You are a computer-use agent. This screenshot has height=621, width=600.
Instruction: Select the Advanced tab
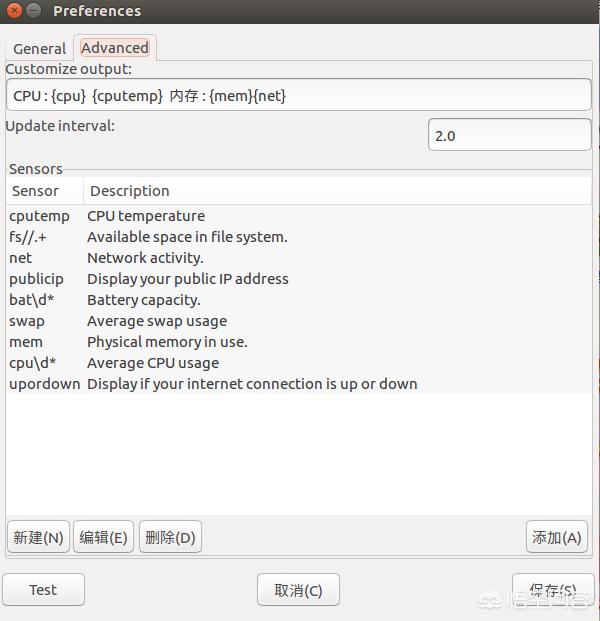click(115, 47)
